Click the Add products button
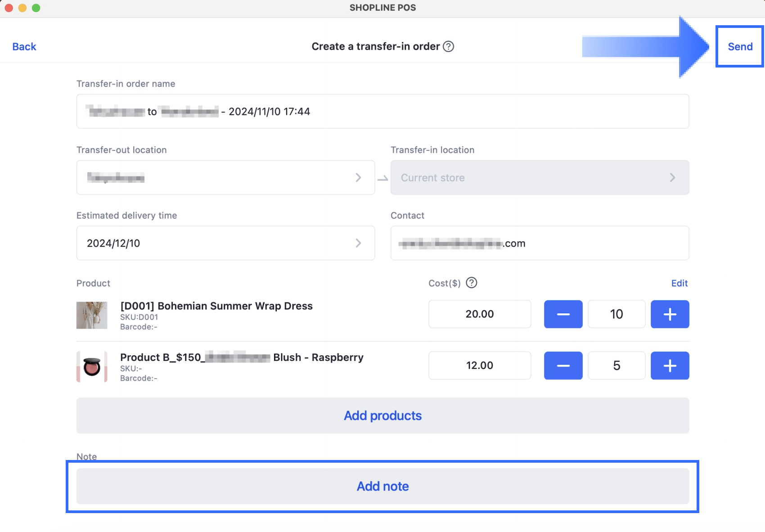Screen dimensions: 765x532 click(382, 415)
